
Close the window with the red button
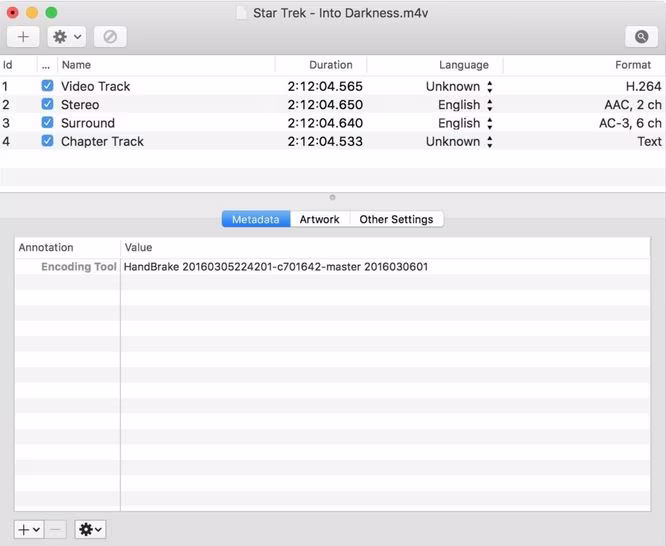[x=13, y=13]
